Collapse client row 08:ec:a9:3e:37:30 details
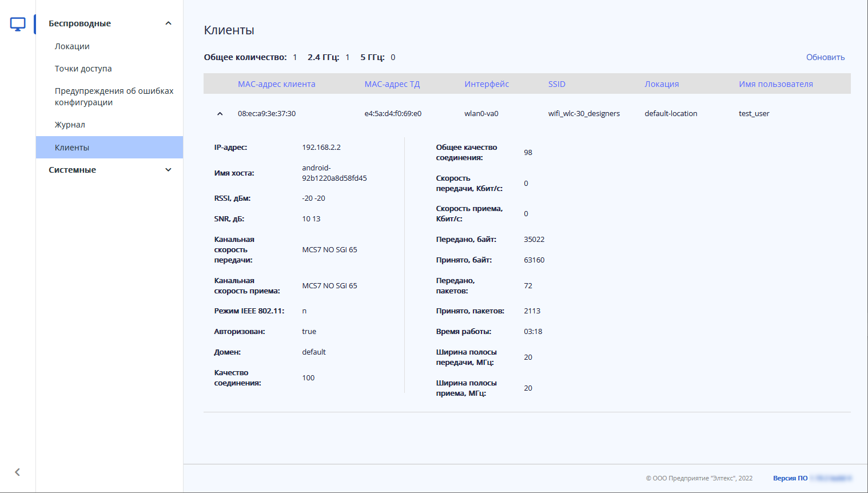Image resolution: width=868 pixels, height=493 pixels. pos(220,114)
